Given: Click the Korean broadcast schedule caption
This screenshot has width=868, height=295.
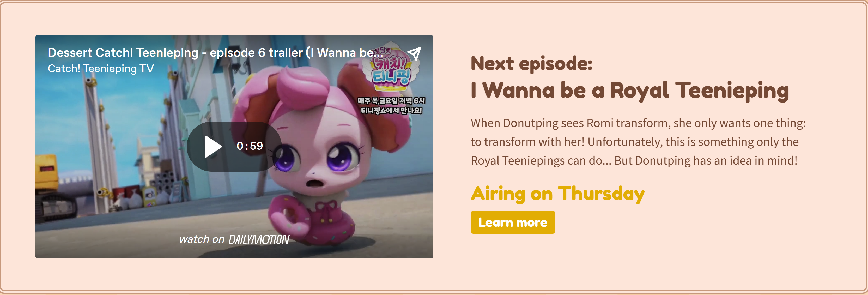Looking at the screenshot, I should (x=391, y=106).
